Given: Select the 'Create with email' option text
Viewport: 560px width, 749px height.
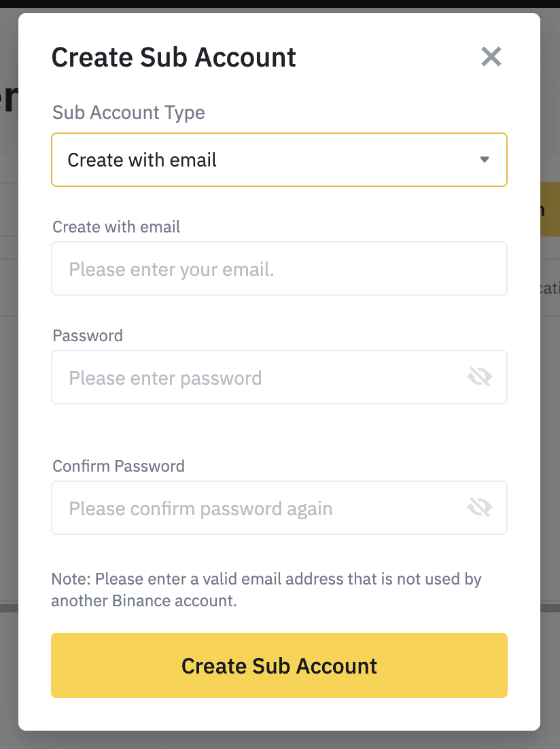Looking at the screenshot, I should (x=142, y=160).
